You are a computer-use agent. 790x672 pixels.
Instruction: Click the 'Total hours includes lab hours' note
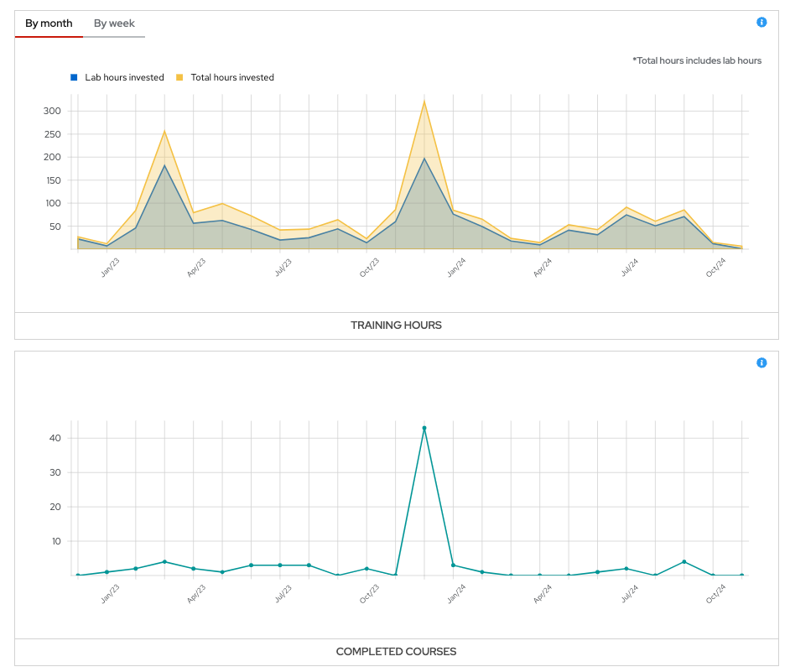[697, 60]
